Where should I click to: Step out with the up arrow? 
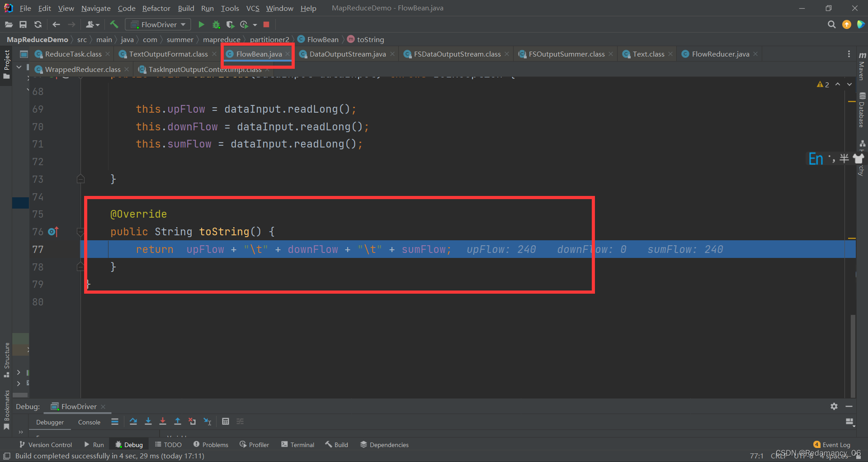tap(178, 421)
